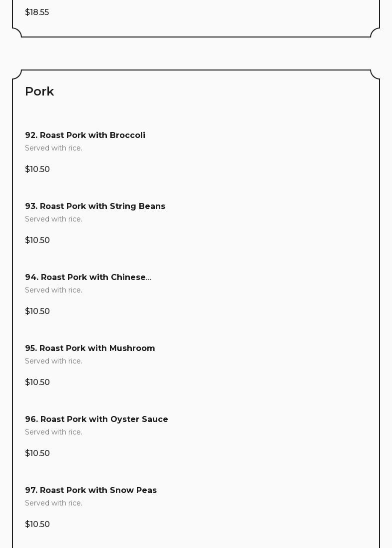The width and height of the screenshot is (392, 548).
Task: Click price of Roast Pork with Oyster Sauce
Action: [x=37, y=453]
